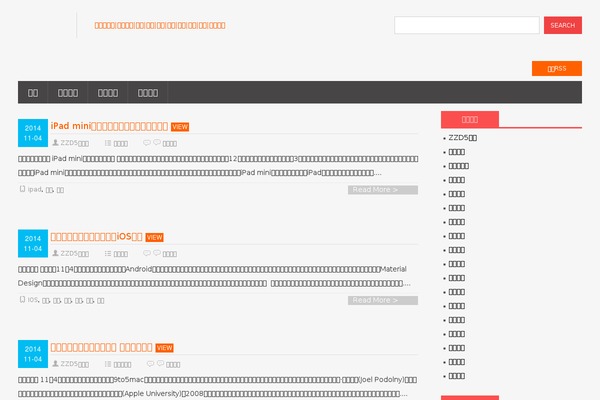Click Read More for iPad mini post
The image size is (600, 400).
(383, 190)
